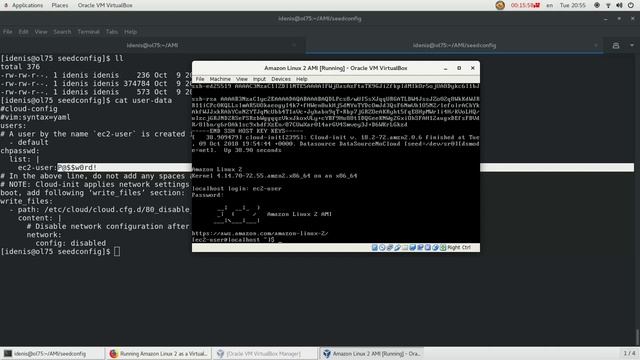640x360 pixels.
Task: Click the volume speaker icon in top panel
Action: pyautogui.click(x=619, y=5)
